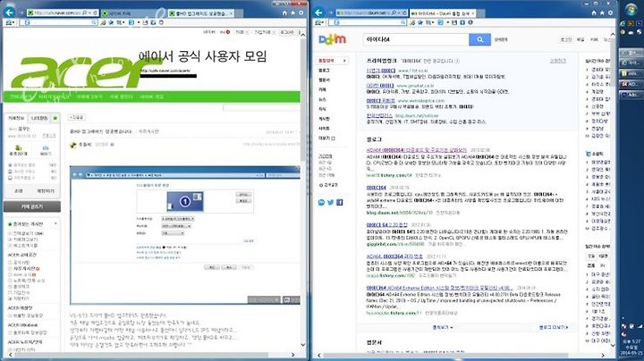Close the Daum search tab
Viewport: 644px width, 361px height.
pyautogui.click(x=473, y=13)
